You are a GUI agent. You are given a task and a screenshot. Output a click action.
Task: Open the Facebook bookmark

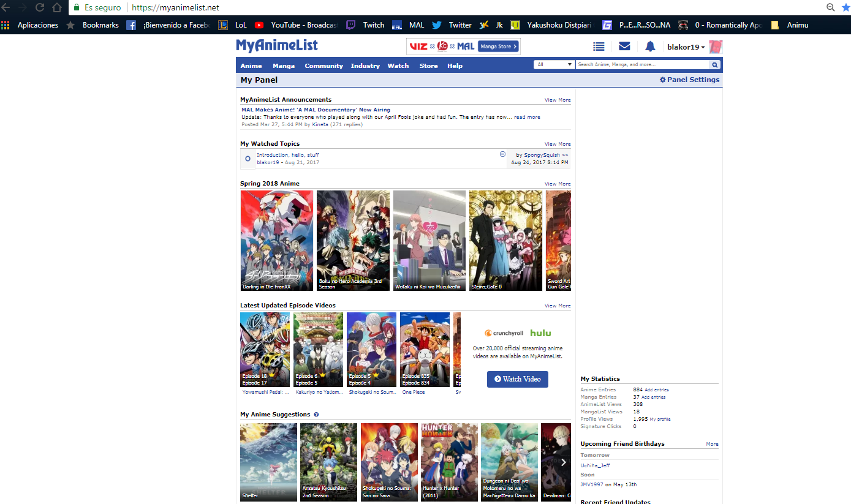(x=168, y=25)
